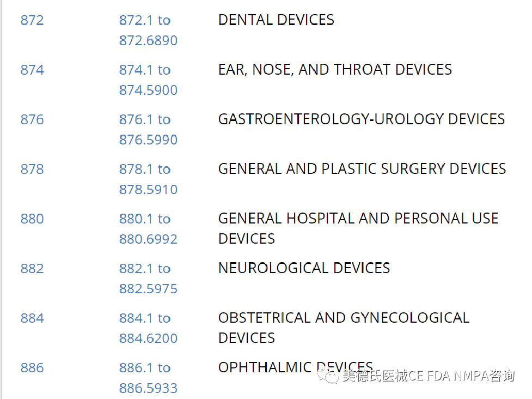Select the part 886 link
Screen dimensions: 532x399
pyautogui.click(x=32, y=368)
